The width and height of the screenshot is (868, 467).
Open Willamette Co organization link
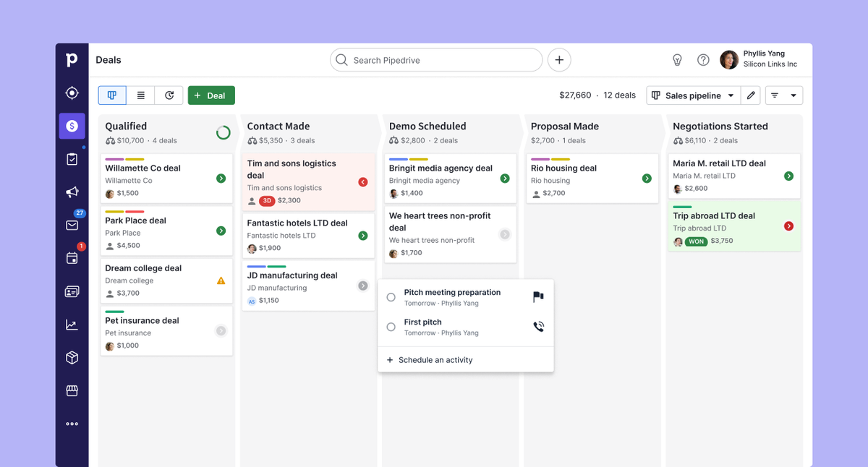point(129,181)
